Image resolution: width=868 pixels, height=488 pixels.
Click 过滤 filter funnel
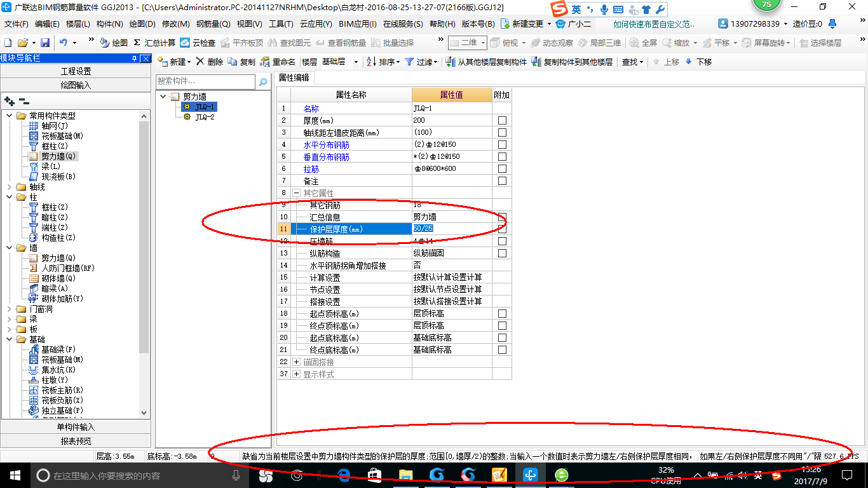coord(421,62)
